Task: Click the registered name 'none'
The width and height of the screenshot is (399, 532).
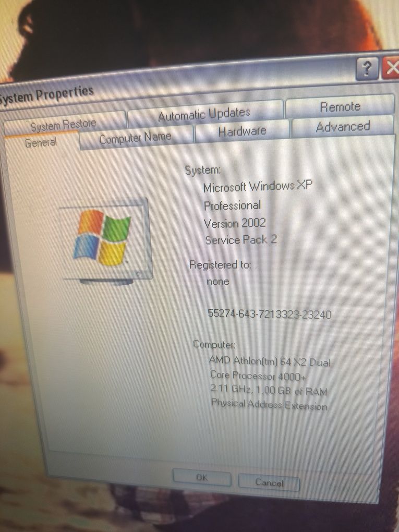Action: 218,281
